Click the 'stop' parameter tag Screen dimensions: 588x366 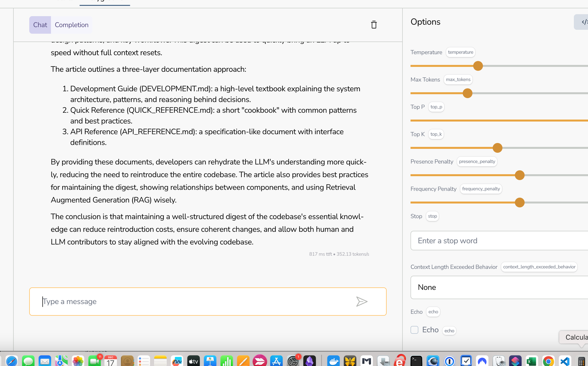(x=432, y=216)
